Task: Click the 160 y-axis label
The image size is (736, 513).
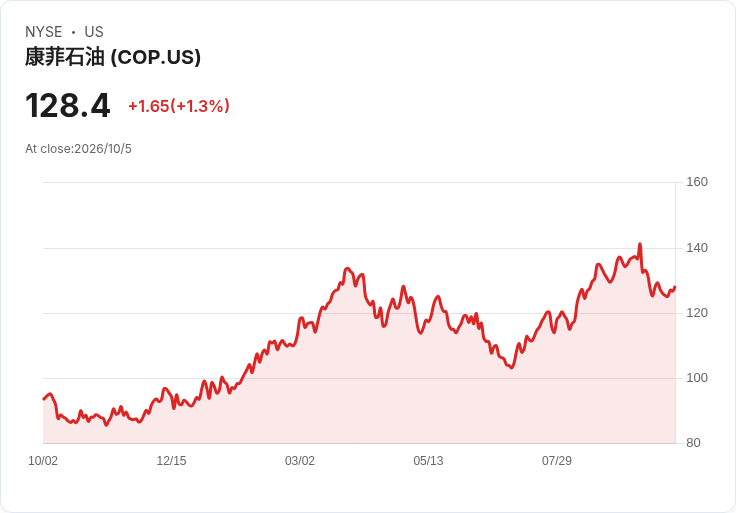Action: [x=697, y=182]
